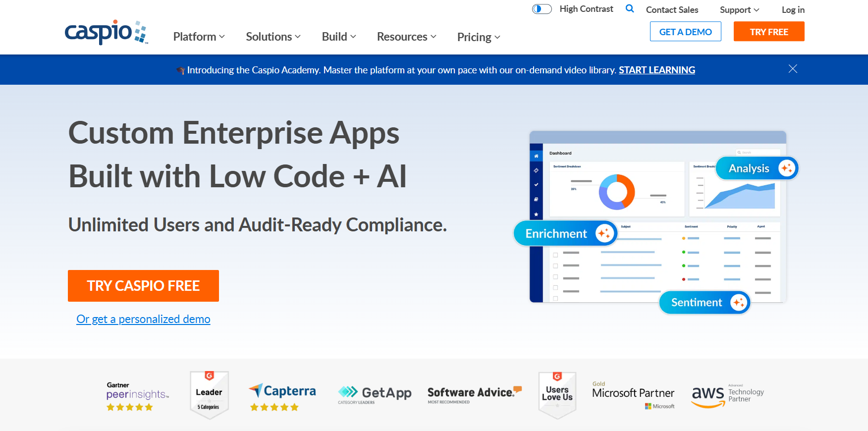
Task: Go to Contact Sales
Action: click(x=672, y=10)
